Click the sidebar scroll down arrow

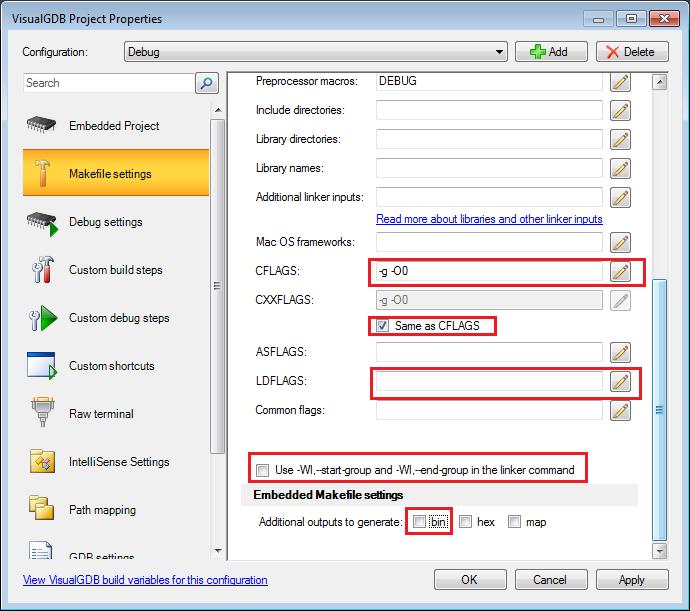point(218,550)
